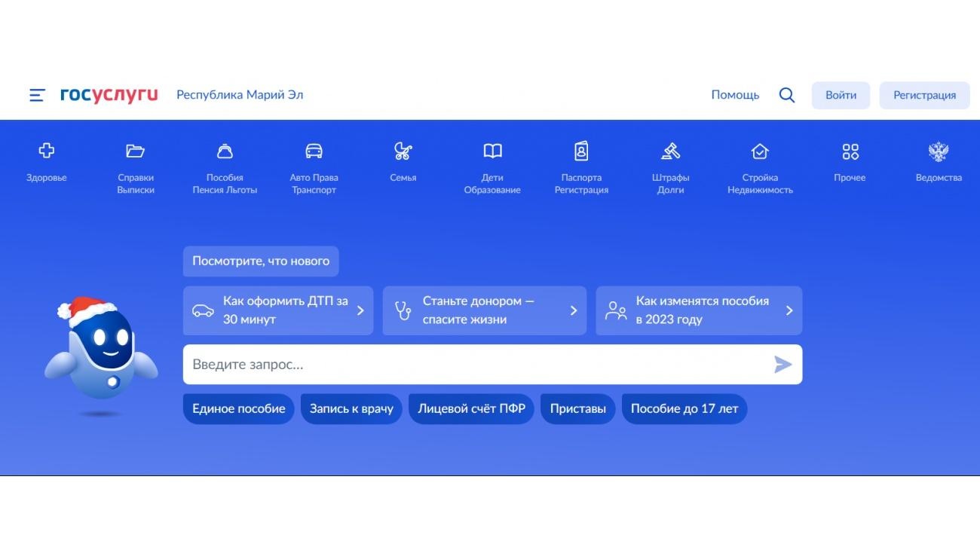Click the Регистрация button
This screenshot has width=980, height=553.
[x=924, y=96]
